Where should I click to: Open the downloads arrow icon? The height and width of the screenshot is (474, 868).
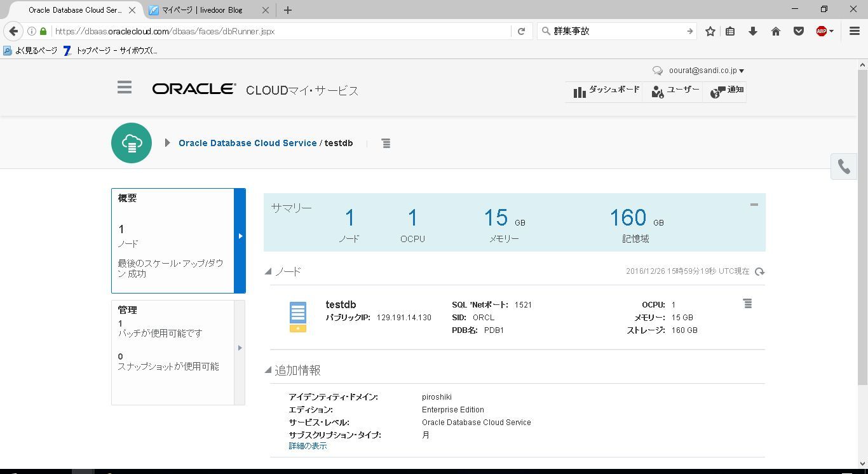(753, 31)
